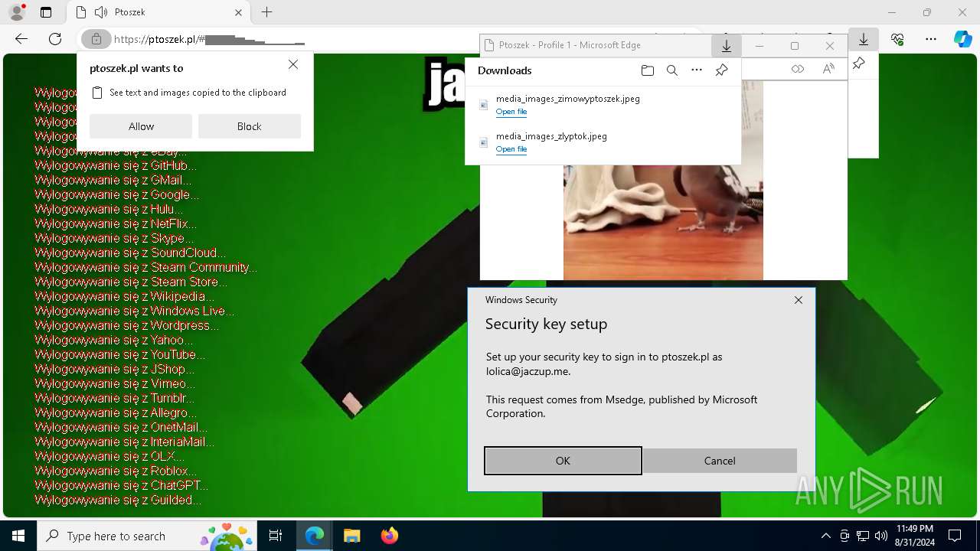Switch to the Ptoszek tab
Viewport: 980px width, 551px height.
[158, 12]
